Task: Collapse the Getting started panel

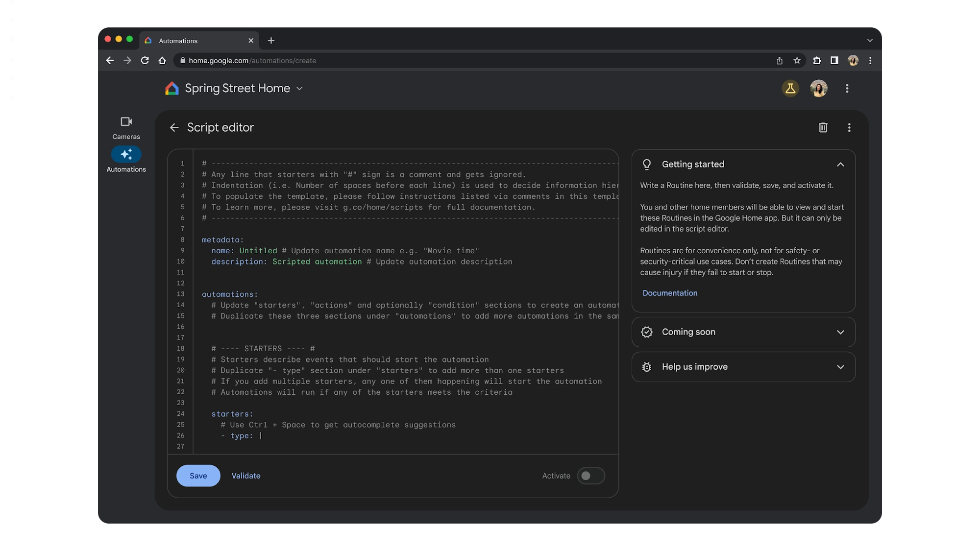Action: point(840,165)
